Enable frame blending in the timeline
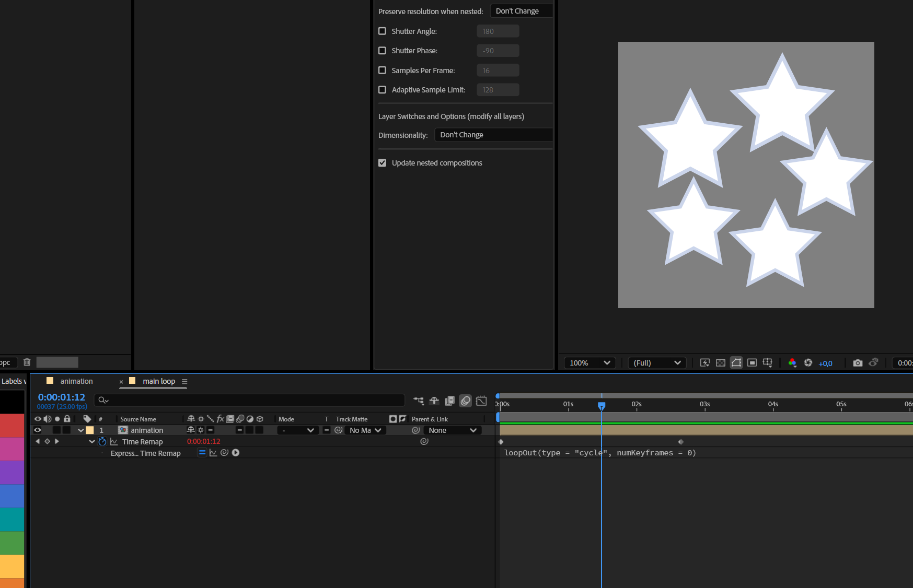 click(449, 401)
